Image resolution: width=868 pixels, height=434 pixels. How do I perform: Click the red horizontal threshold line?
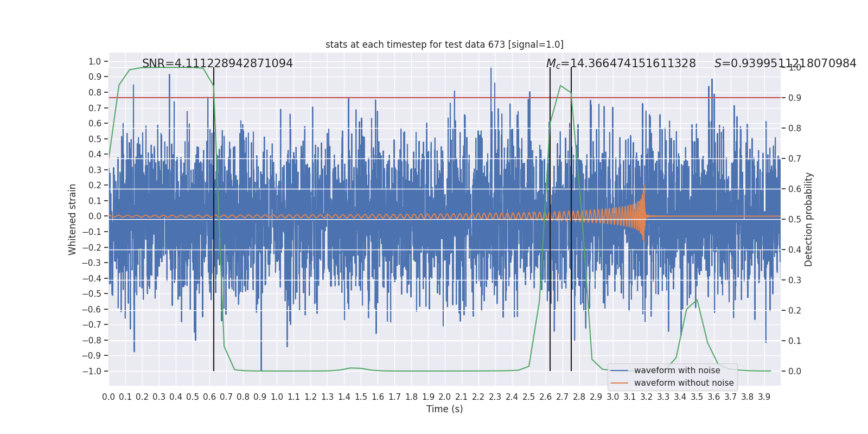[x=444, y=98]
